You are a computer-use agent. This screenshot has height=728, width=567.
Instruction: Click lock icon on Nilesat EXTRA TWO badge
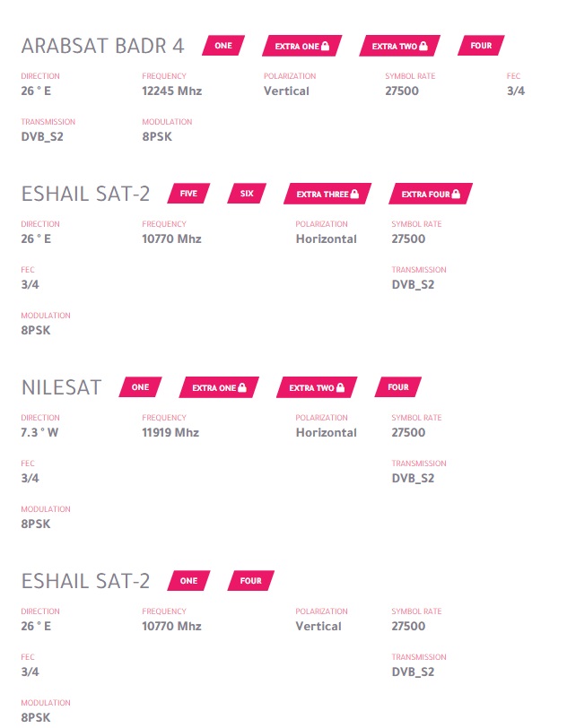pyautogui.click(x=340, y=387)
